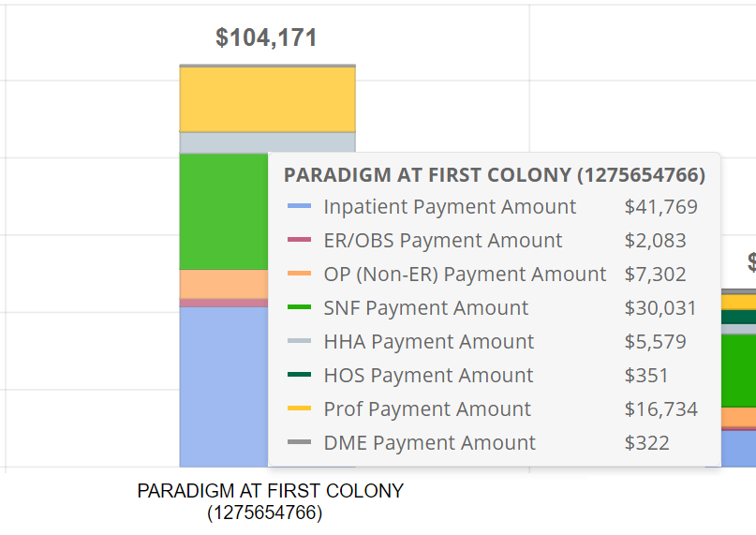Click the $16,734 Prof value in tooltip

pyautogui.click(x=661, y=409)
